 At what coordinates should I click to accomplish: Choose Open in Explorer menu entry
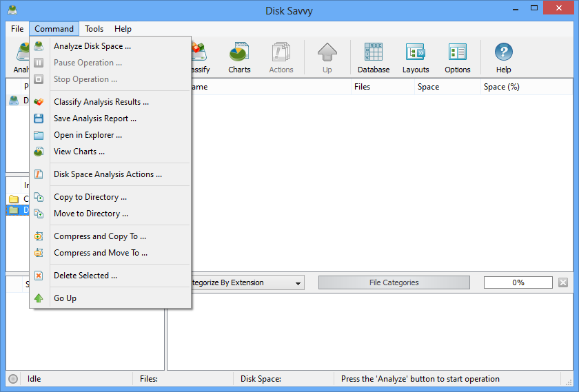pyautogui.click(x=110, y=135)
